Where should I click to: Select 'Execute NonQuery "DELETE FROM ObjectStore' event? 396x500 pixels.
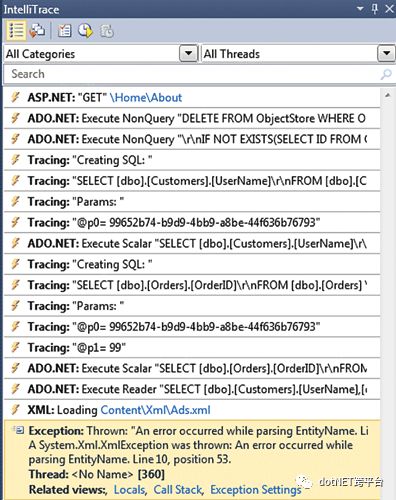pyautogui.click(x=192, y=118)
